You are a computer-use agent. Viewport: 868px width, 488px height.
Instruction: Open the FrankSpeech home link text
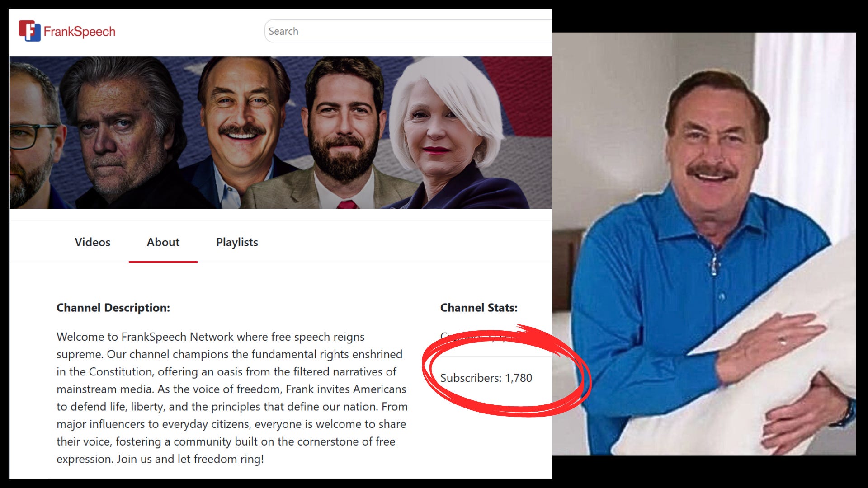[x=80, y=32]
